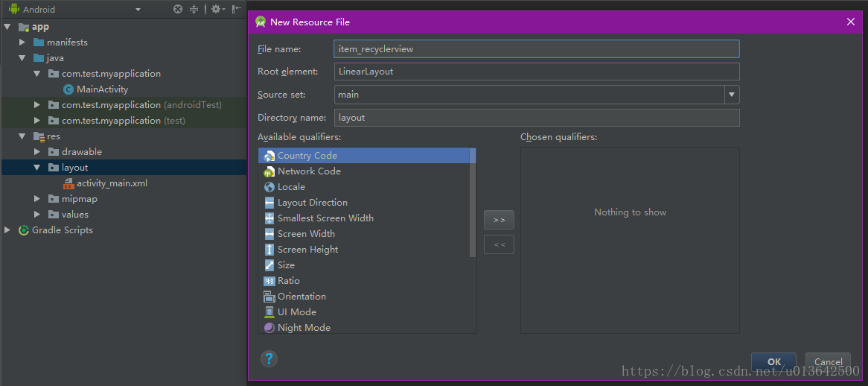868x386 pixels.
Task: Select Country Code qualifier
Action: tap(364, 156)
